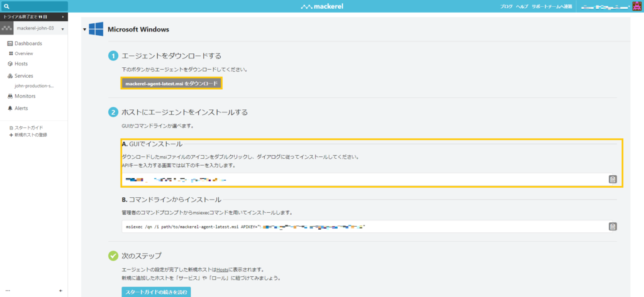The width and height of the screenshot is (644, 297).
Task: Click the Monitors binoculars icon
Action: point(10,97)
